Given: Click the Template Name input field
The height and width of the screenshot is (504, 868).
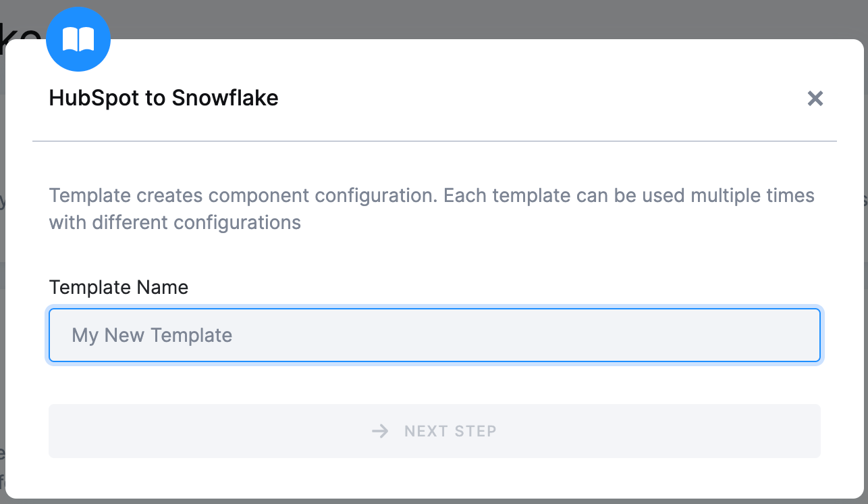Looking at the screenshot, I should point(434,335).
